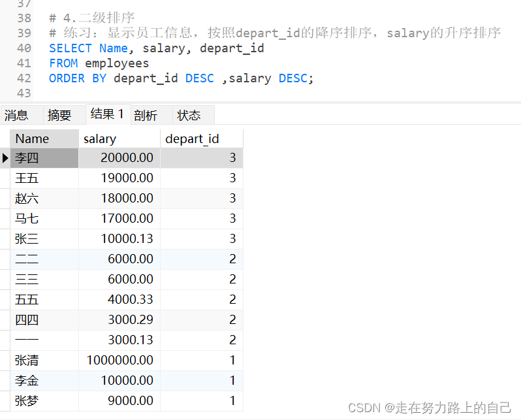Click the line number 43 in gutter
521x420 pixels.
[24, 93]
